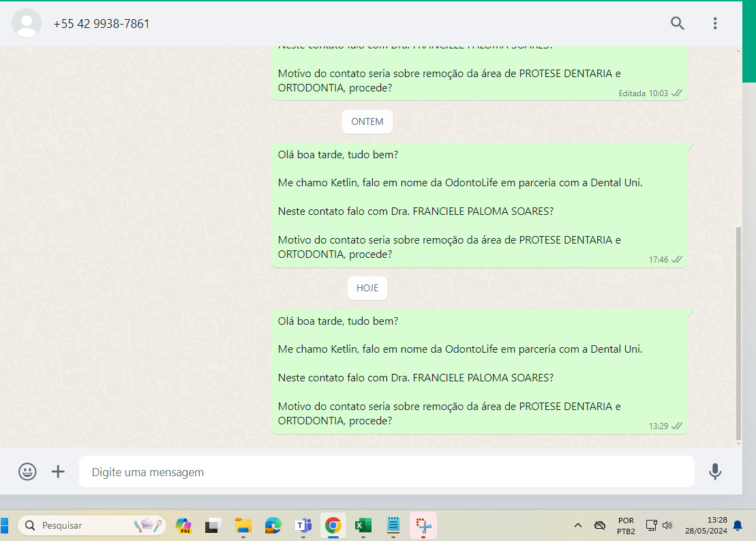Launch Microsoft Edge from taskbar
The height and width of the screenshot is (541, 756).
click(x=273, y=525)
